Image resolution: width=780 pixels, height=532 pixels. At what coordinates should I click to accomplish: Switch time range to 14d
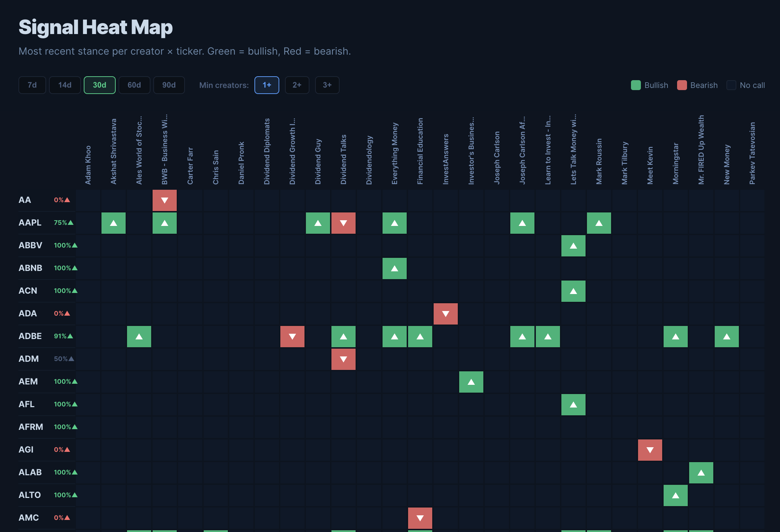[65, 85]
